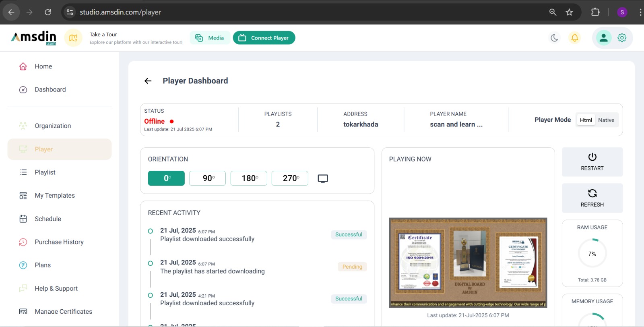Image resolution: width=644 pixels, height=327 pixels.
Task: Click the red Offline status text
Action: pos(155,121)
